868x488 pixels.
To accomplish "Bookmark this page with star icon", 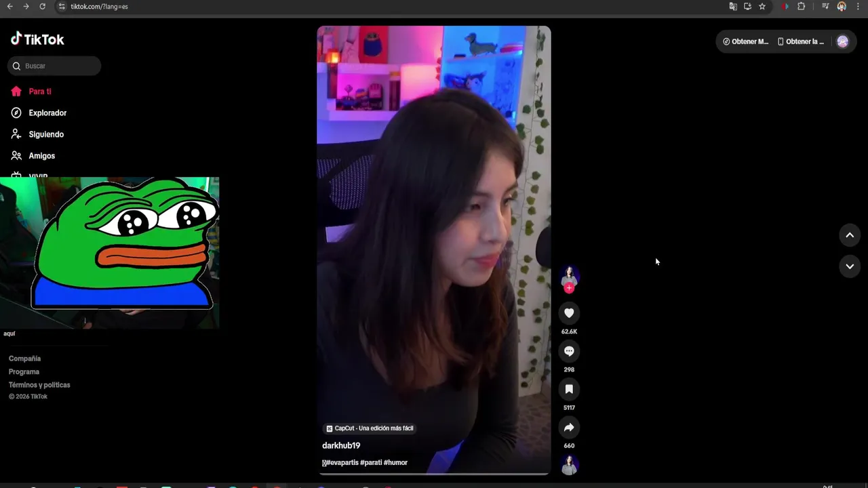I will (x=762, y=6).
